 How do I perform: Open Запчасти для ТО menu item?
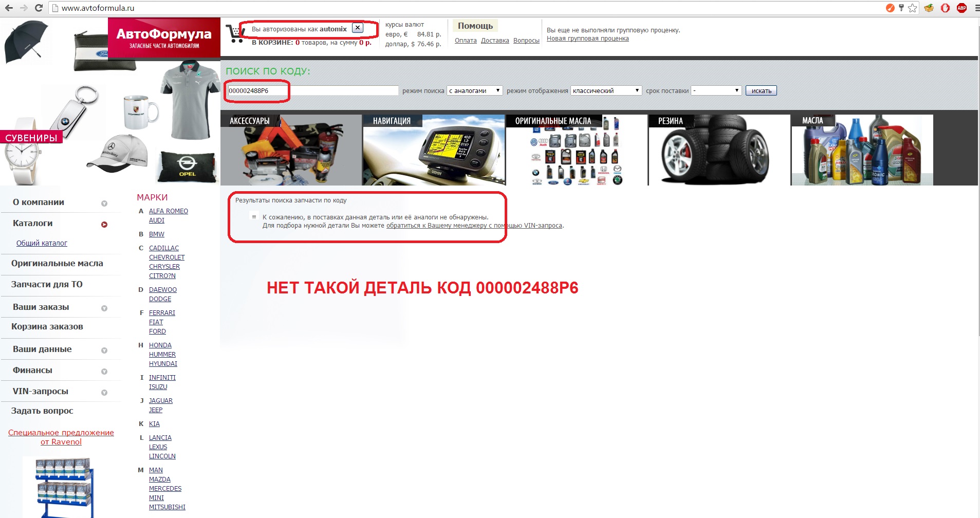47,284
